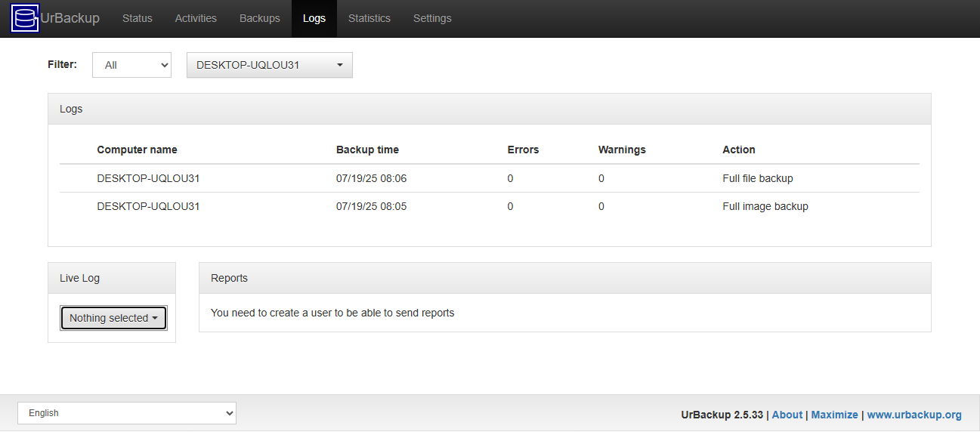The width and height of the screenshot is (980, 432).
Task: Click the create a user reports message
Action: pyautogui.click(x=332, y=313)
